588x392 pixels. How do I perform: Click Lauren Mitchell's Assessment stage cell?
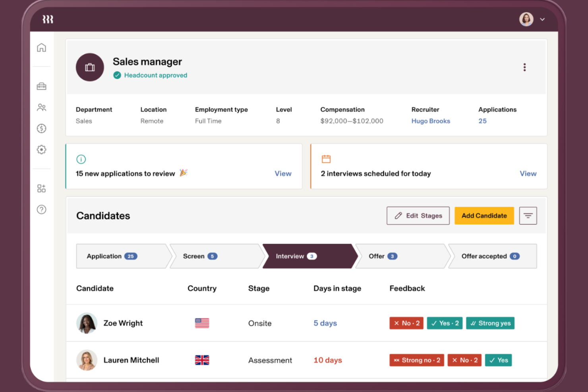270,360
